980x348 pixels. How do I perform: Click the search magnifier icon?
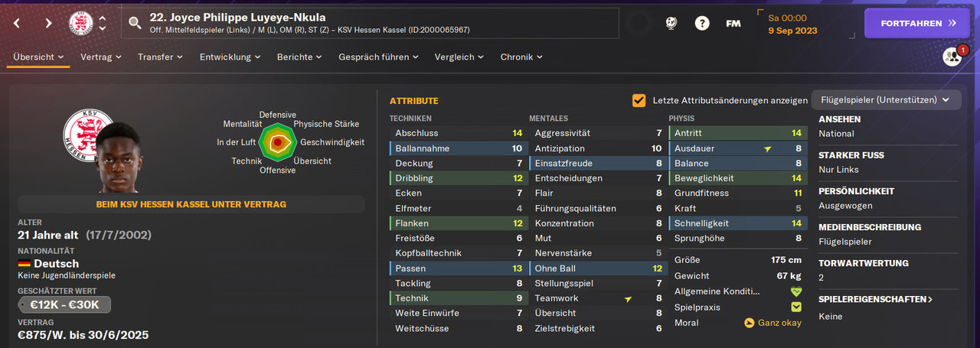136,23
